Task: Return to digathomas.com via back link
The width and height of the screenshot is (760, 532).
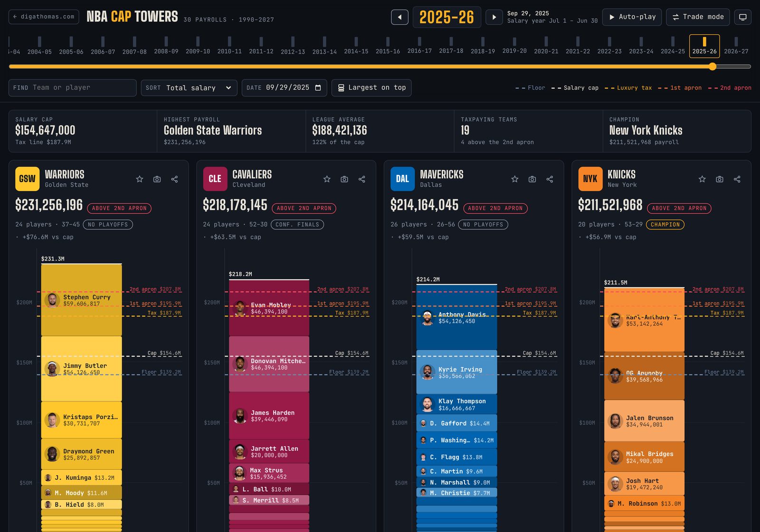Action: coord(44,17)
